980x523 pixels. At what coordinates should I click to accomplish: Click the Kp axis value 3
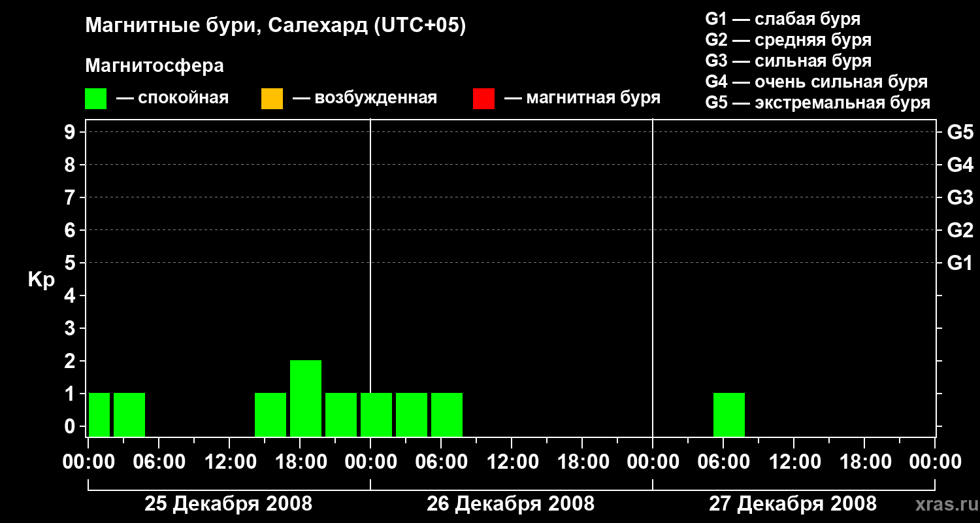(x=71, y=328)
